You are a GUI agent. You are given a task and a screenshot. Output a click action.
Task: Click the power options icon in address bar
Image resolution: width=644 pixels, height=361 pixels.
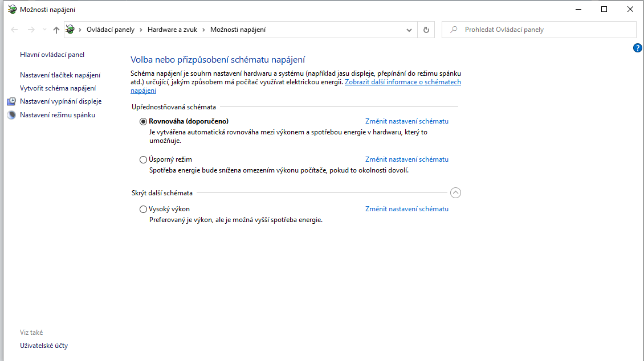[x=70, y=30]
